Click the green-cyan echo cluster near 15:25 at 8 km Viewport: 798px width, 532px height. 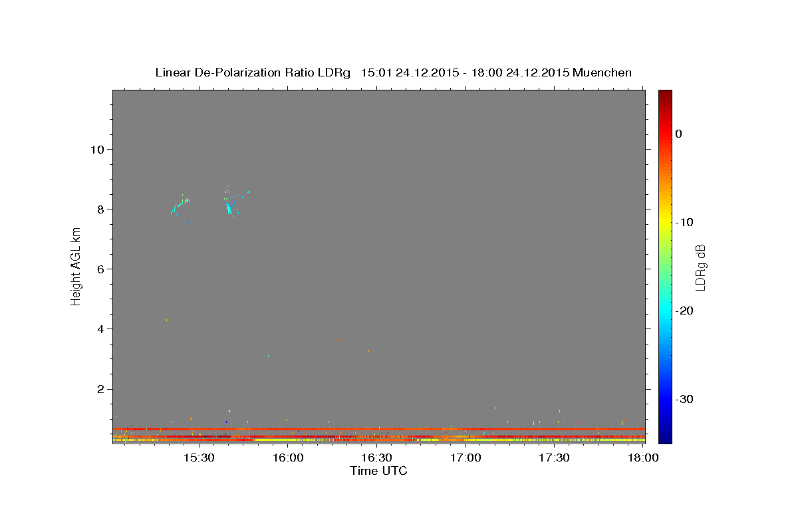[x=180, y=203]
